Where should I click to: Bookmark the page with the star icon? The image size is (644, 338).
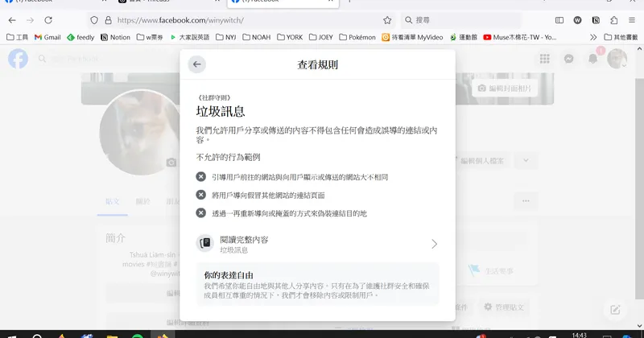[x=387, y=20]
